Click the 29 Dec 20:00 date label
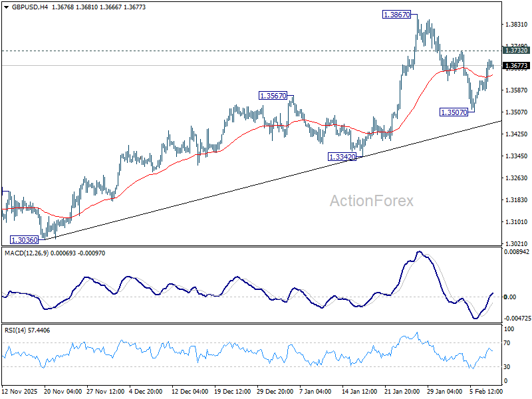The width and height of the screenshot is (532, 399). [275, 391]
